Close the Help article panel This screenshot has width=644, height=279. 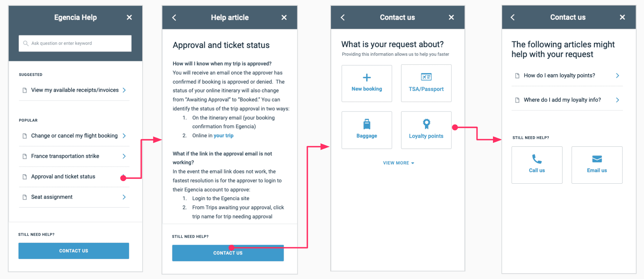point(284,18)
